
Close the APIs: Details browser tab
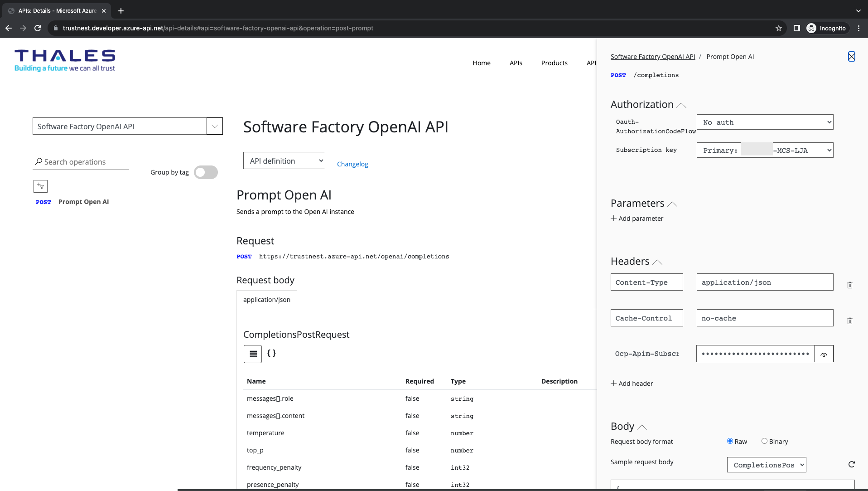(104, 11)
